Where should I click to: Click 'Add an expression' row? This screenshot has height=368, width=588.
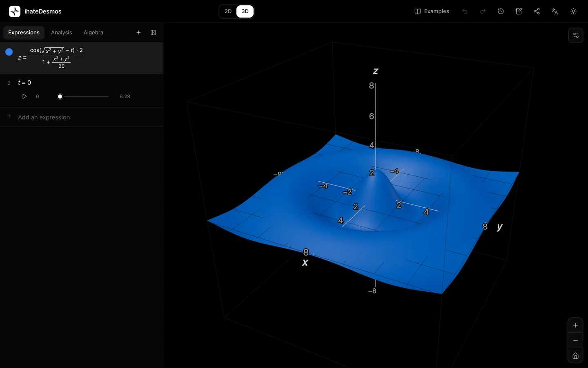tap(82, 117)
